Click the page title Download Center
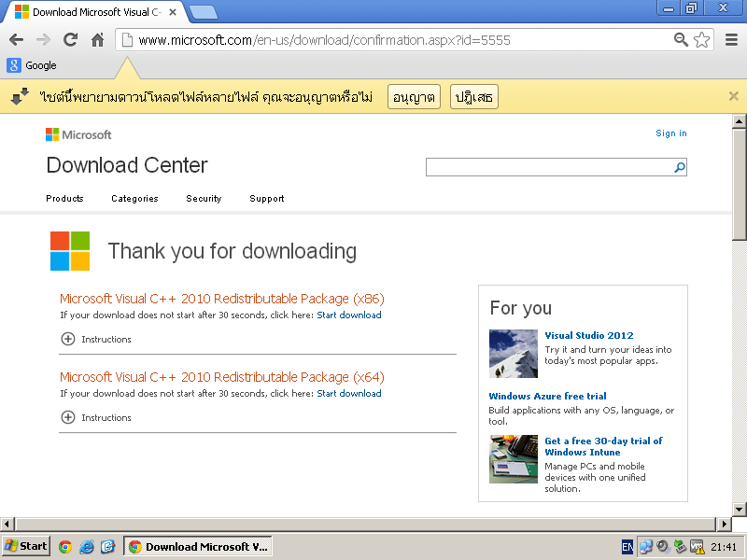The image size is (747, 560). (x=127, y=165)
